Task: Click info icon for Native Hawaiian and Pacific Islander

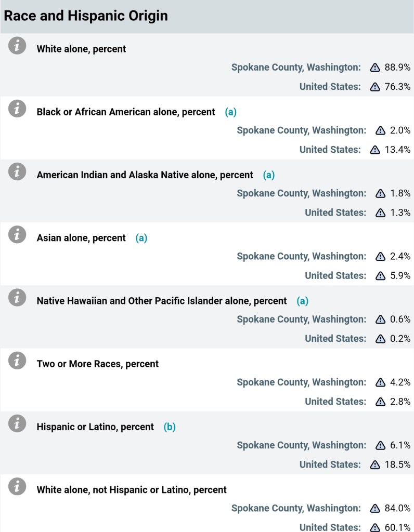Action: pos(17,297)
